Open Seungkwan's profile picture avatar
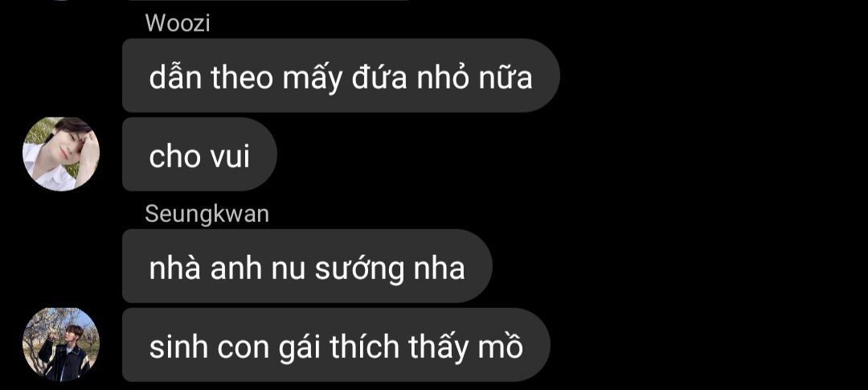This screenshot has width=868, height=390. [x=61, y=345]
